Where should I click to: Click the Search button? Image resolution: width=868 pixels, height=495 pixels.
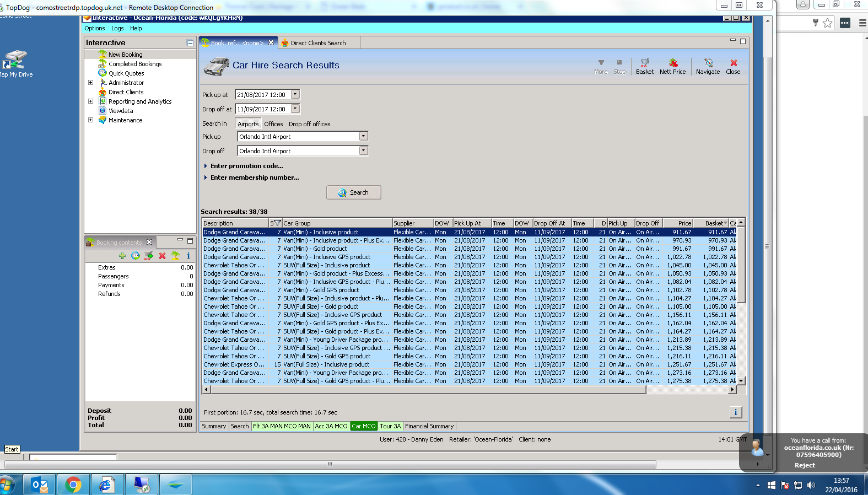pyautogui.click(x=353, y=192)
